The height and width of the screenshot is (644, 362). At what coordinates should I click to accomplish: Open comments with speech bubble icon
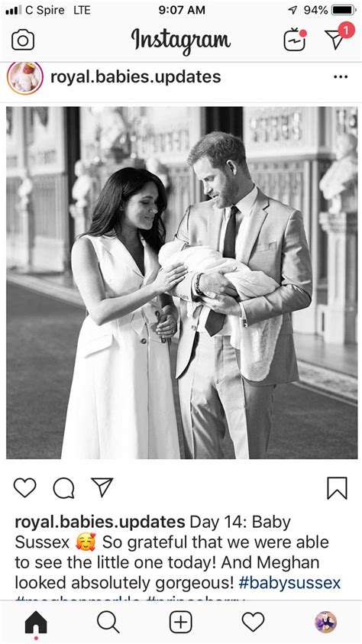coord(63,488)
